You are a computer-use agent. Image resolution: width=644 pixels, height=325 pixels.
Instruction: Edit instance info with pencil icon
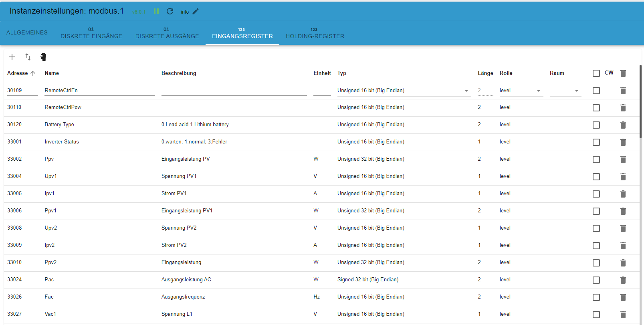click(196, 11)
